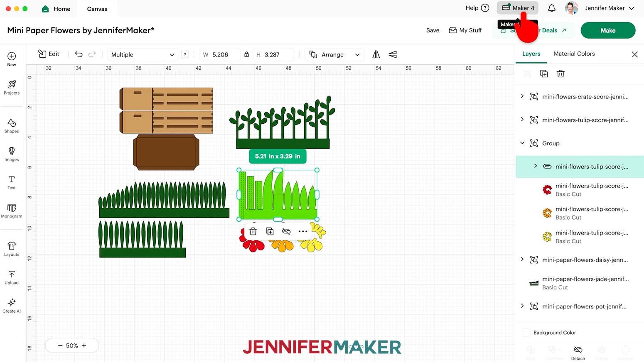
Task: Expand the highlighted attached tulip-score layer
Action: (x=536, y=166)
